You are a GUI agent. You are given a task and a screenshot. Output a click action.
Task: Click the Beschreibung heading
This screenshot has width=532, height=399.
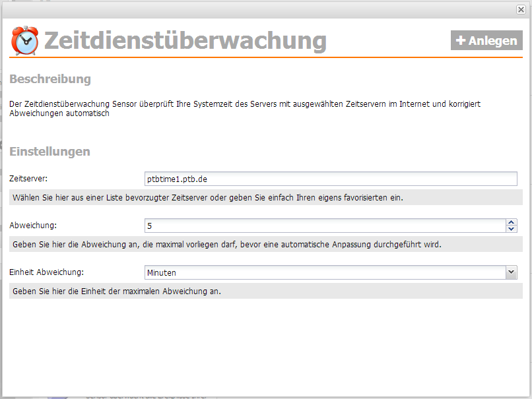tap(50, 79)
